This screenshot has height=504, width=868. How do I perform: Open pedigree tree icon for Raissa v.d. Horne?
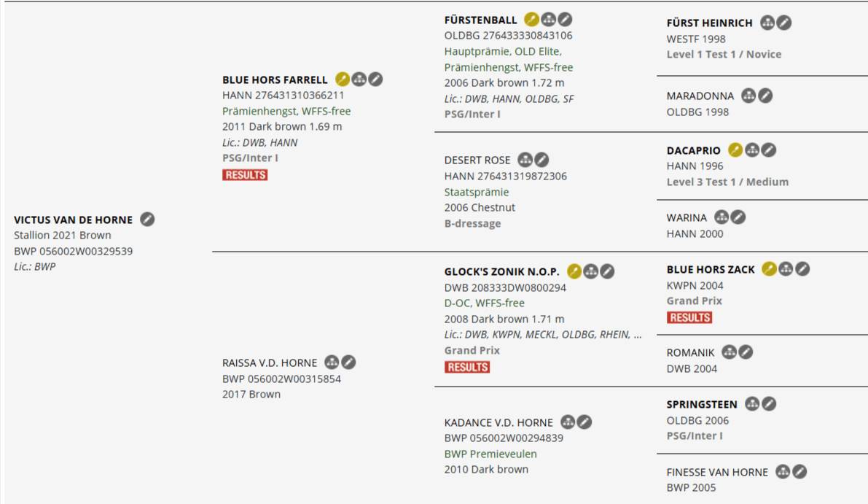click(x=332, y=362)
